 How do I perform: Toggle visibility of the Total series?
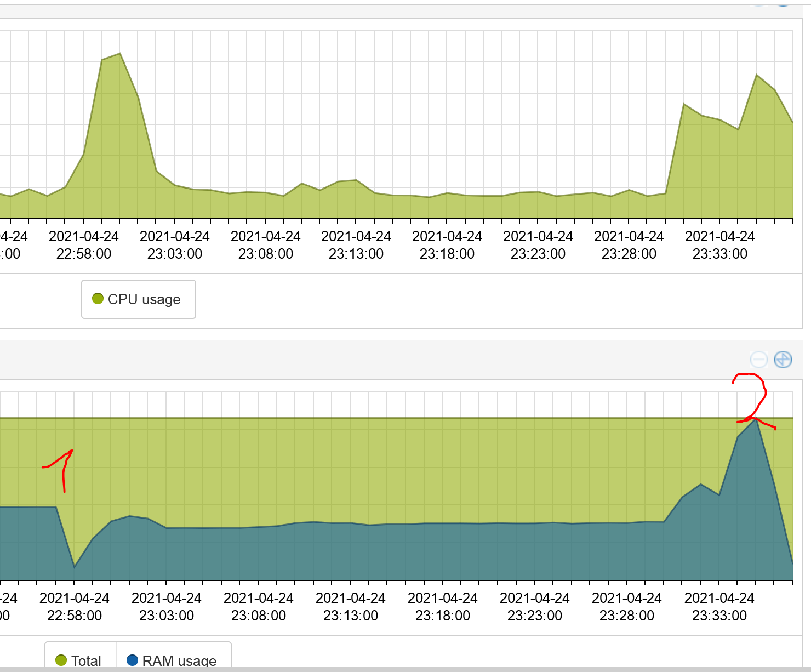click(x=80, y=660)
